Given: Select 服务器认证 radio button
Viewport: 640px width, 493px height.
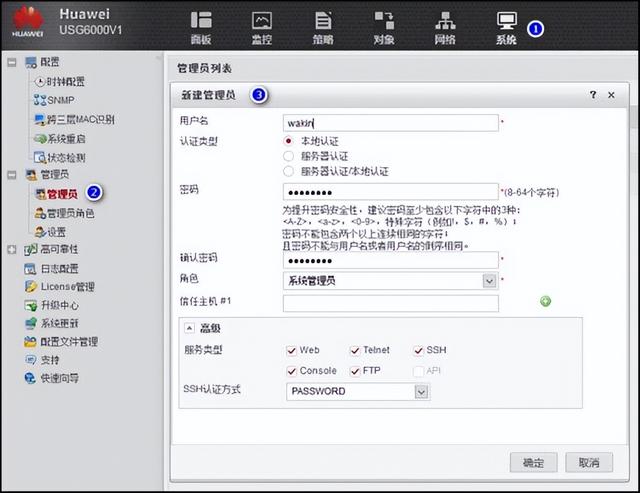Looking at the screenshot, I should [289, 157].
